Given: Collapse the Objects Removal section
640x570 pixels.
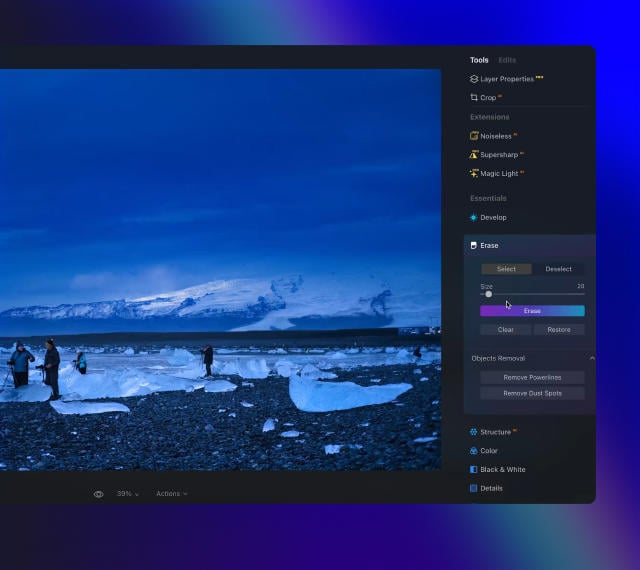Looking at the screenshot, I should (592, 358).
